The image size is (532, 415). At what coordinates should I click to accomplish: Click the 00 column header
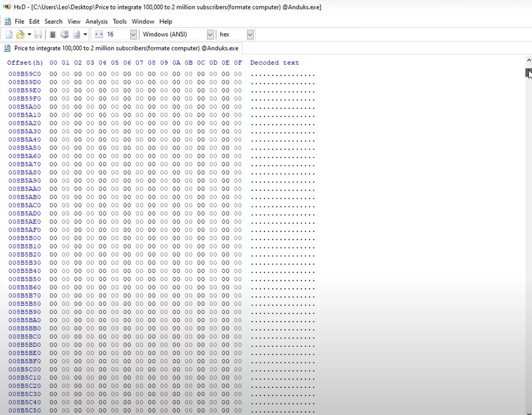click(x=53, y=62)
